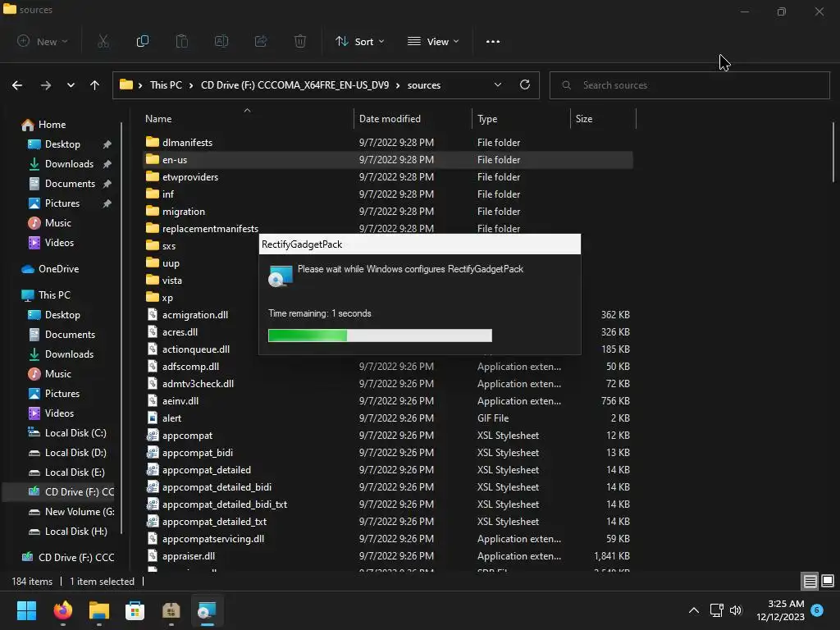Screen dimensions: 840x630
Task: Click the Search sources input field
Action: [689, 85]
